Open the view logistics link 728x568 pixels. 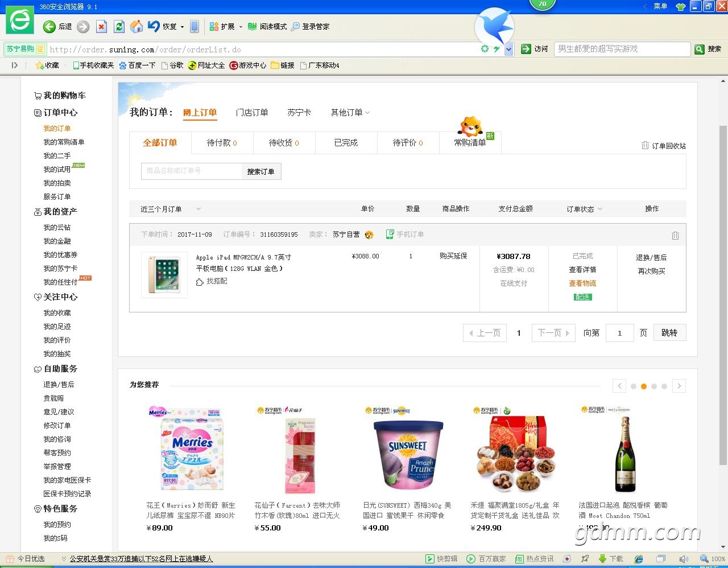(582, 283)
